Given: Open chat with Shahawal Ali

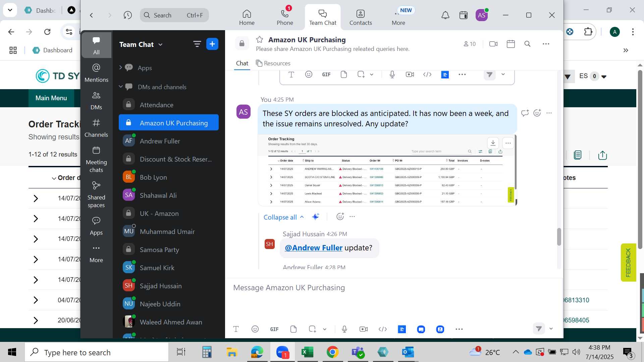Looking at the screenshot, I should [169, 195].
